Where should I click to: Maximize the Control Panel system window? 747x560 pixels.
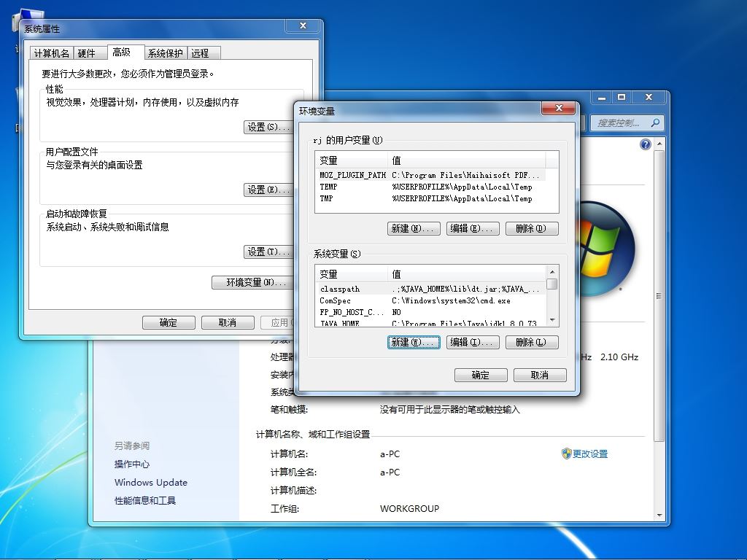(622, 97)
